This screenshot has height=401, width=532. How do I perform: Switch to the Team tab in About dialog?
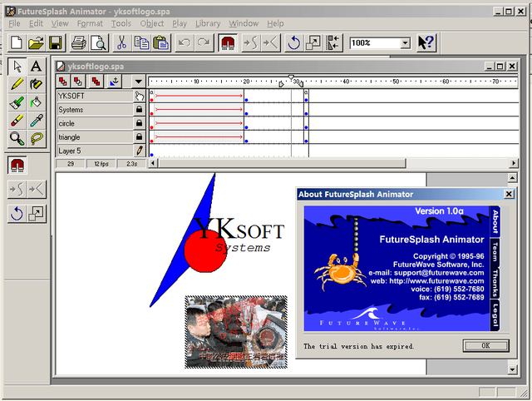coord(495,250)
